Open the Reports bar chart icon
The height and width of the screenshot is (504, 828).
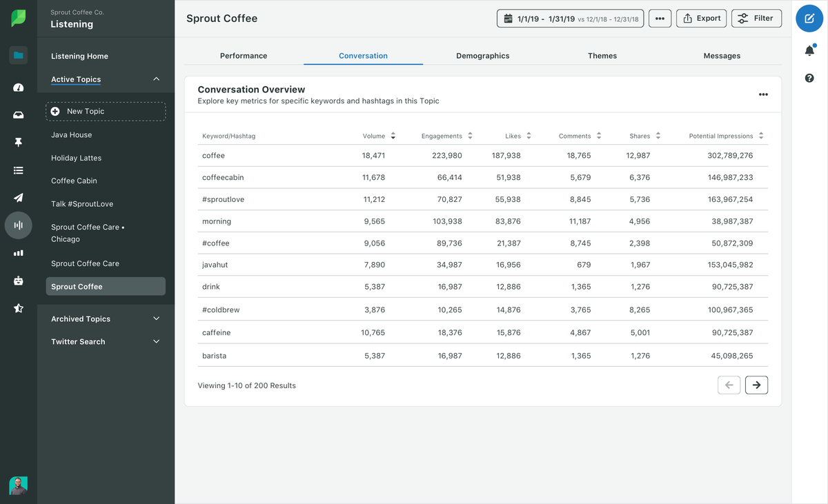pyautogui.click(x=19, y=253)
